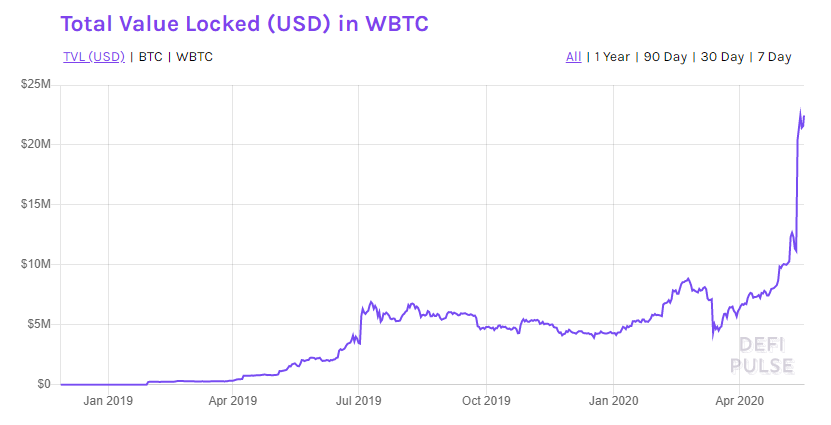831x425 pixels.
Task: Choose the 7 Day time range
Action: [774, 57]
